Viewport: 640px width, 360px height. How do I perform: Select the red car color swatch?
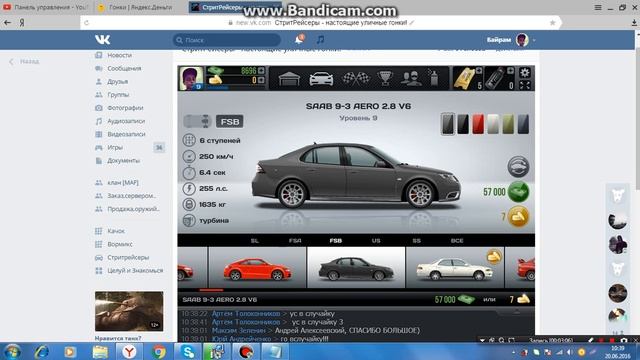(x=478, y=124)
